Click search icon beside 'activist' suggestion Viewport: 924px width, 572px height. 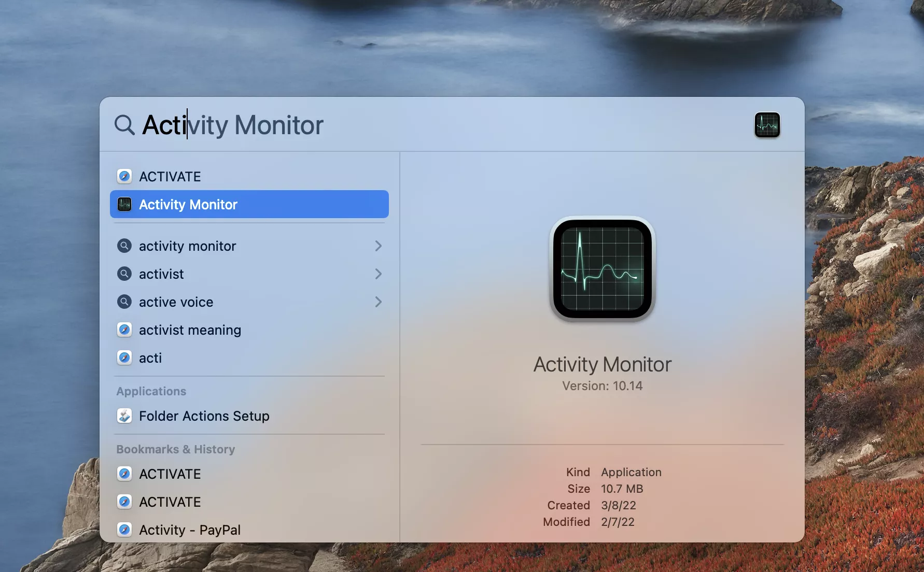[x=124, y=274]
